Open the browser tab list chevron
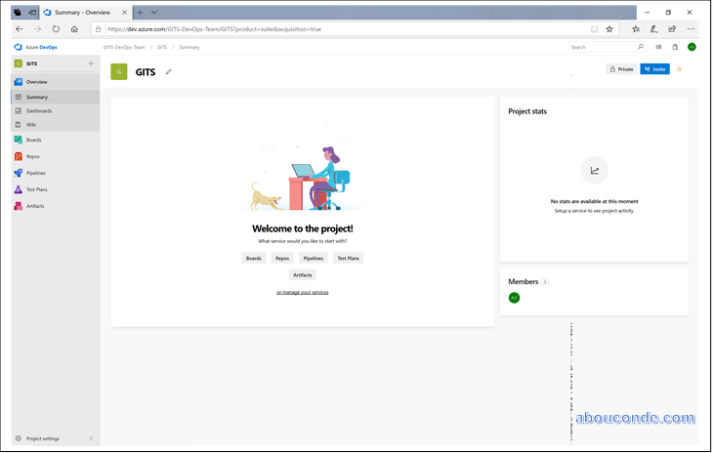 pyautogui.click(x=154, y=12)
